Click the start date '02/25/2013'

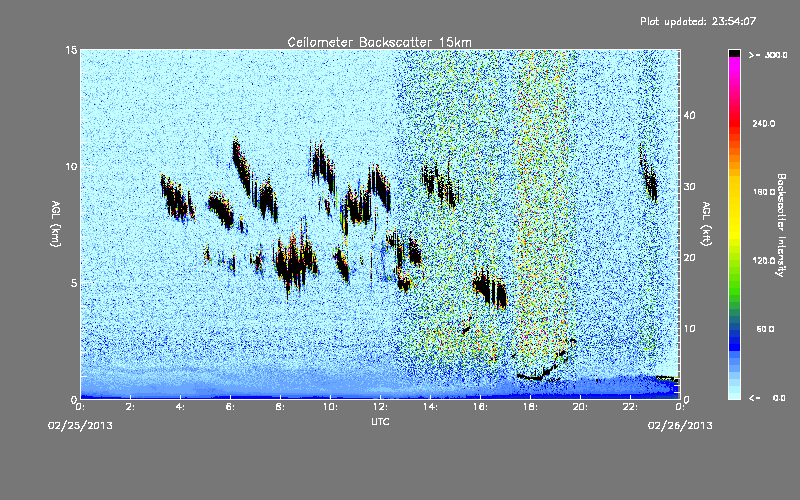click(80, 426)
